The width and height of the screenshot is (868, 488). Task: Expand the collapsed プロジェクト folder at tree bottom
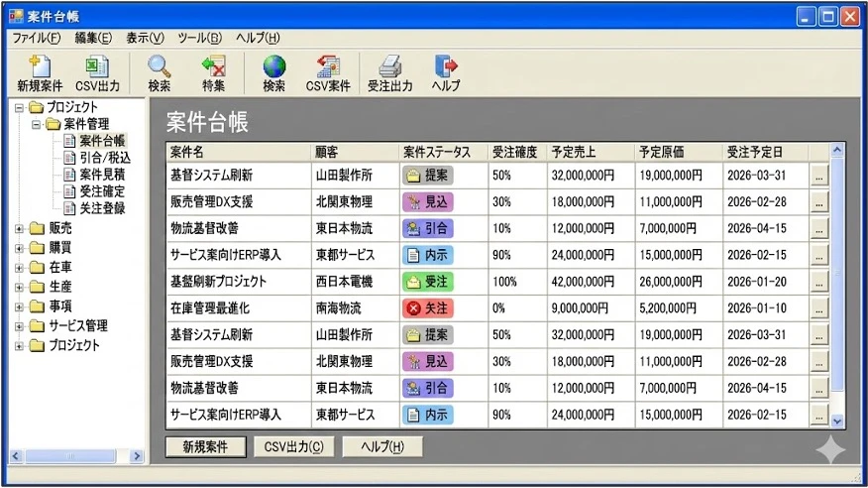pos(20,345)
